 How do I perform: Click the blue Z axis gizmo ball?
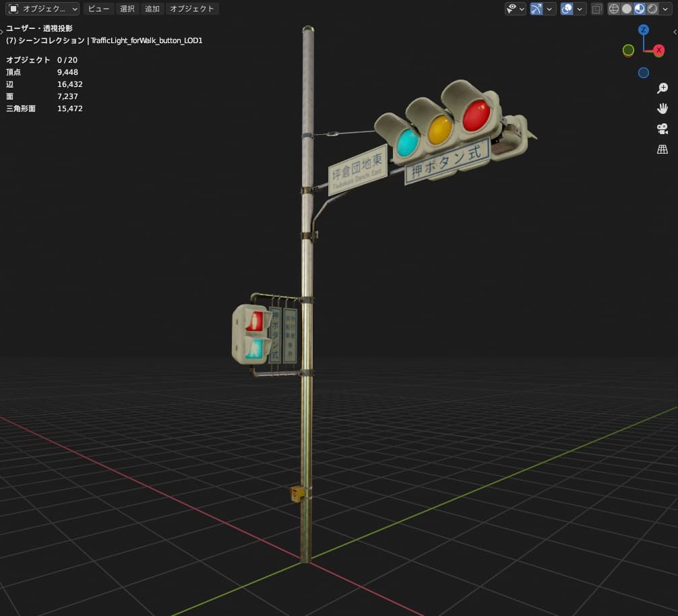[644, 30]
